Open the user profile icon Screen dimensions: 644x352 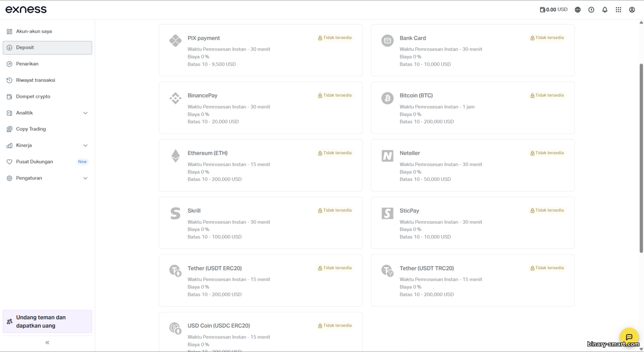(632, 9)
